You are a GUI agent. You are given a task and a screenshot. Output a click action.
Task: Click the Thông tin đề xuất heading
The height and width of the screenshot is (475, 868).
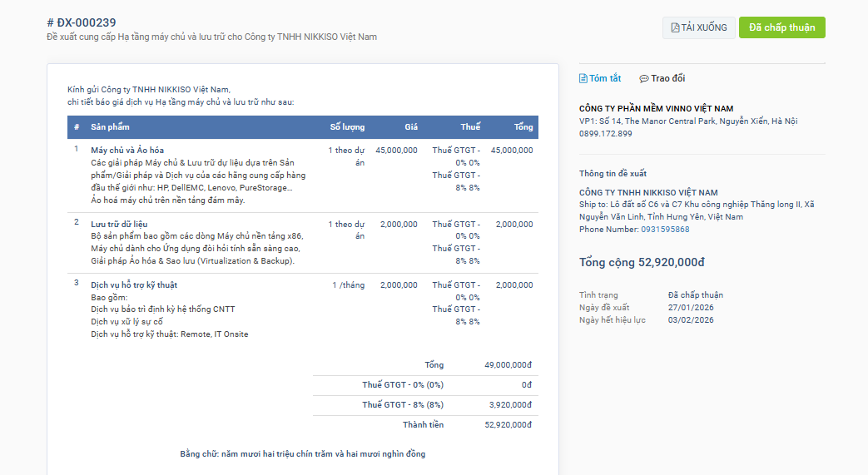(x=613, y=173)
